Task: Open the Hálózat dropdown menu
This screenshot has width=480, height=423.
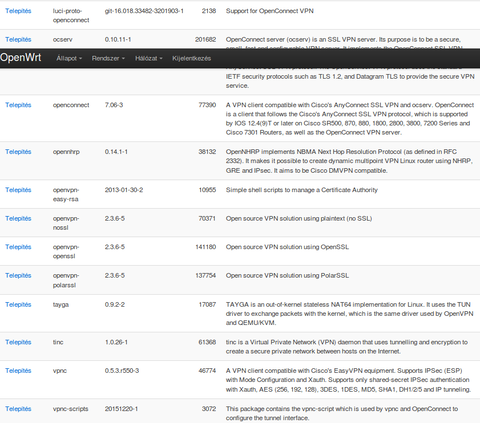Action: [149, 58]
